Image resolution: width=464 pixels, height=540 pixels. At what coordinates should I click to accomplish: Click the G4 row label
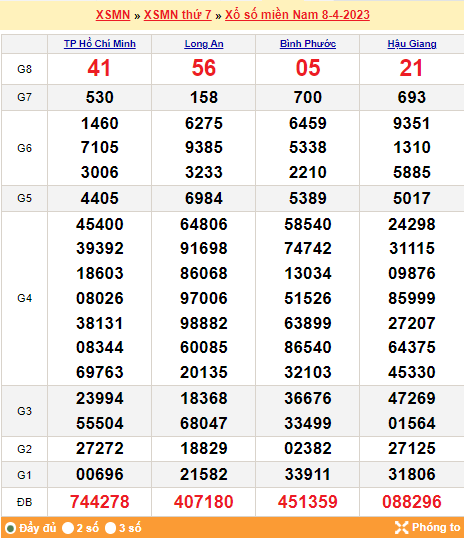pyautogui.click(x=24, y=298)
